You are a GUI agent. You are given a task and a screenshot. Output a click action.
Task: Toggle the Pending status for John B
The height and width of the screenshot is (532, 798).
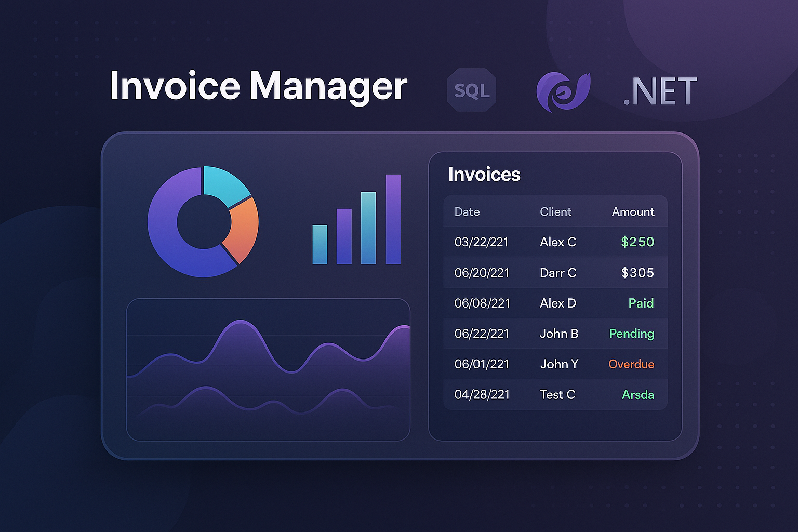pos(631,334)
